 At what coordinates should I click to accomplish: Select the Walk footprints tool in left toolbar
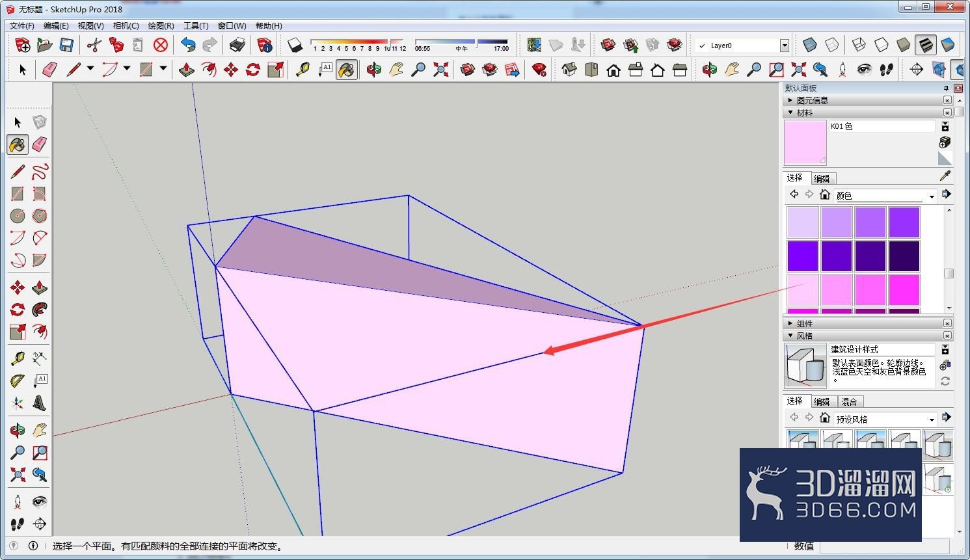[18, 524]
